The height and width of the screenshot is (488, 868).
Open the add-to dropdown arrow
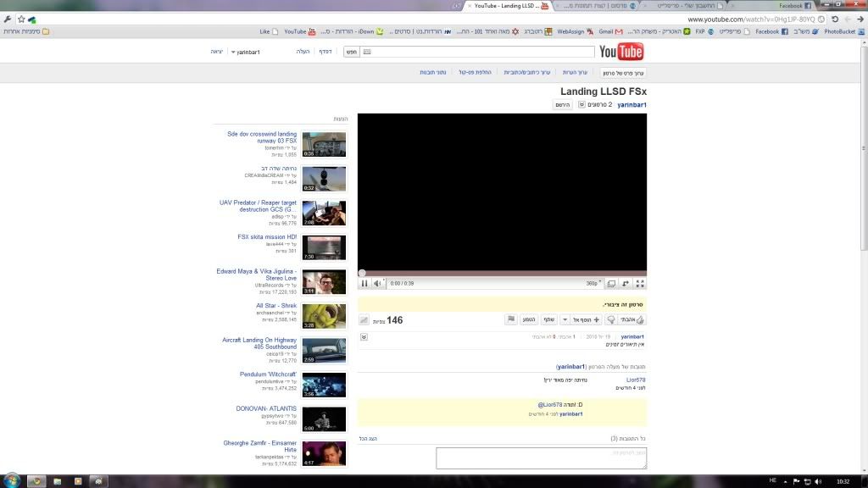[565, 319]
